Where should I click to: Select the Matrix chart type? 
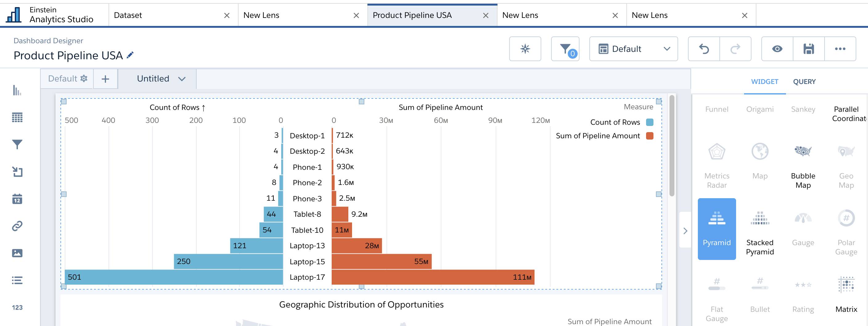point(847,294)
